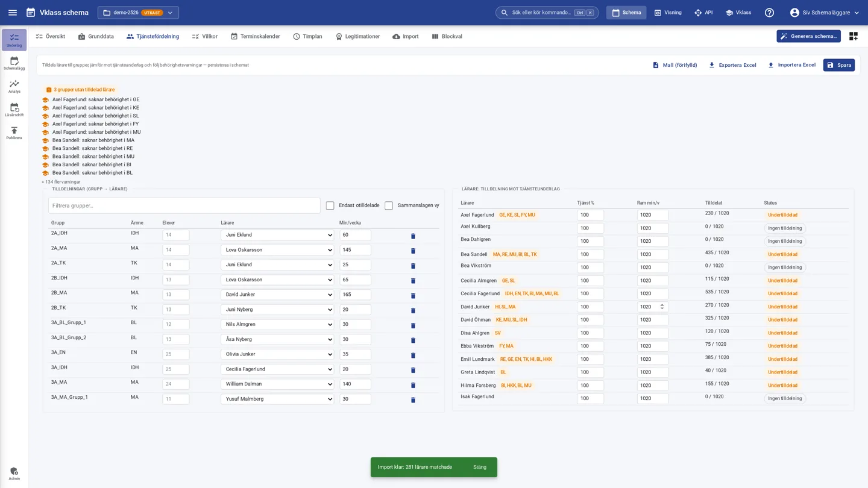Image resolution: width=868 pixels, height=488 pixels.
Task: Adjust the Ram min/v stepper for David Junker
Action: [662, 307]
